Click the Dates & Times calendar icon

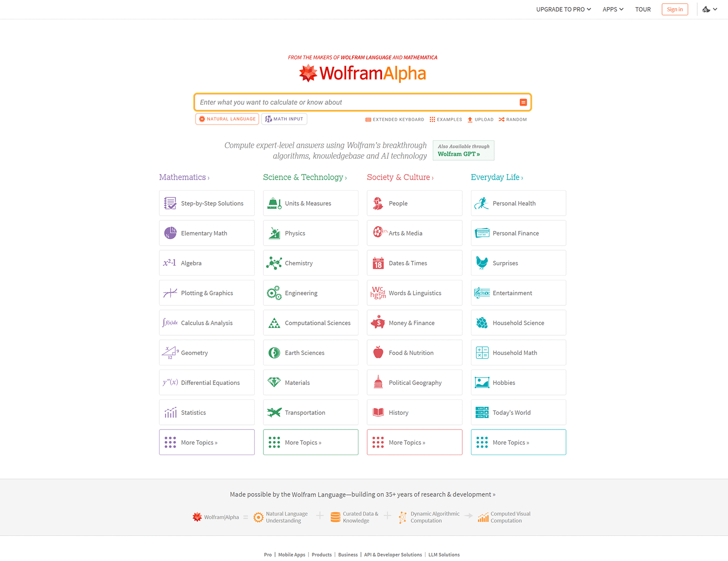(x=378, y=263)
